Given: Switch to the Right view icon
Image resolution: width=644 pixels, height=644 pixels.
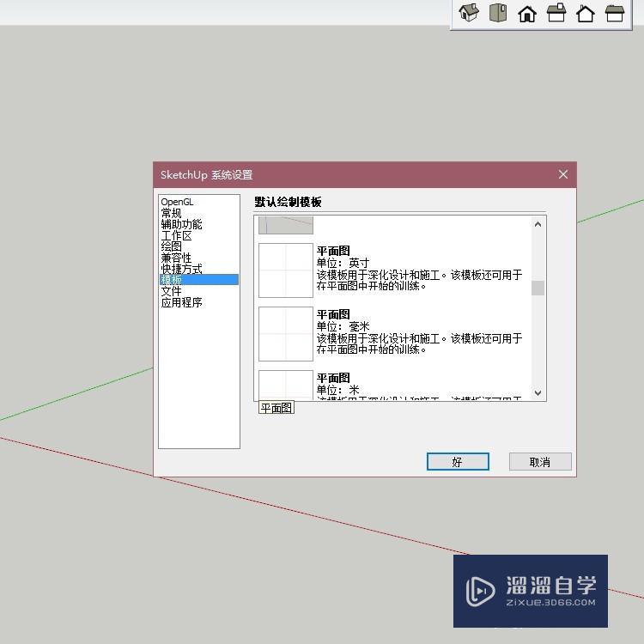Looking at the screenshot, I should coord(556,13).
